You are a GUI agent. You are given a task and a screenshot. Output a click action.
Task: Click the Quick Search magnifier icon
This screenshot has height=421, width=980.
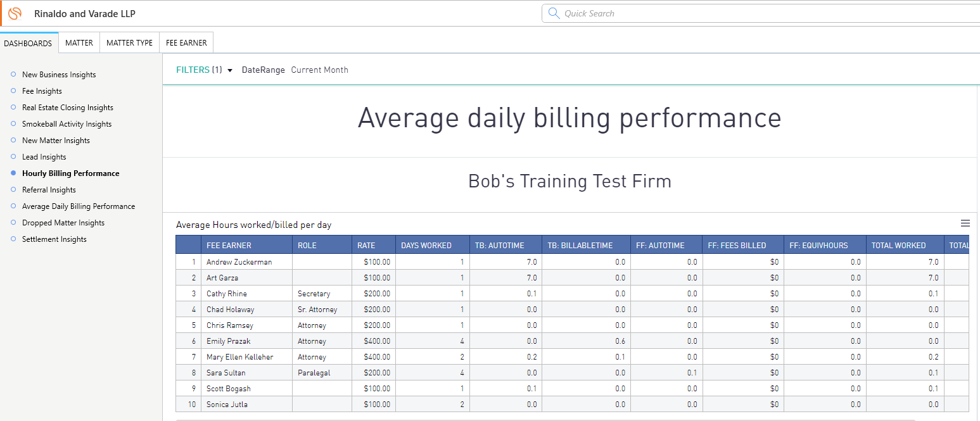554,13
